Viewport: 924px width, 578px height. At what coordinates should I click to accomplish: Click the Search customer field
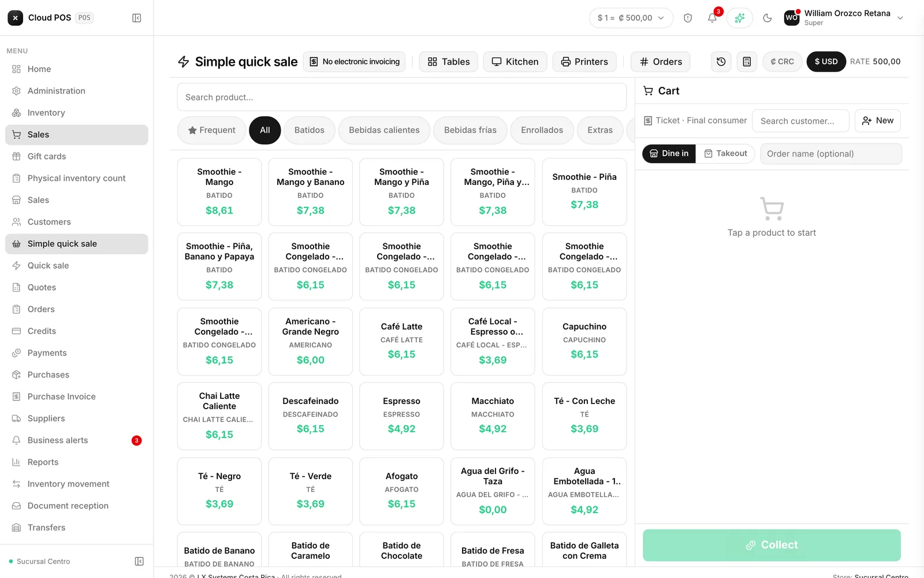coord(801,121)
